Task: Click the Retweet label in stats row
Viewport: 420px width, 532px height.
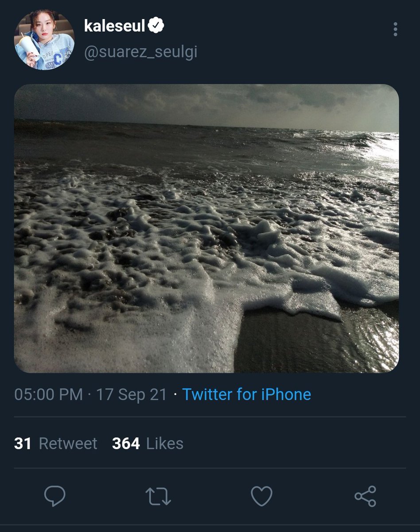Action: [68, 443]
